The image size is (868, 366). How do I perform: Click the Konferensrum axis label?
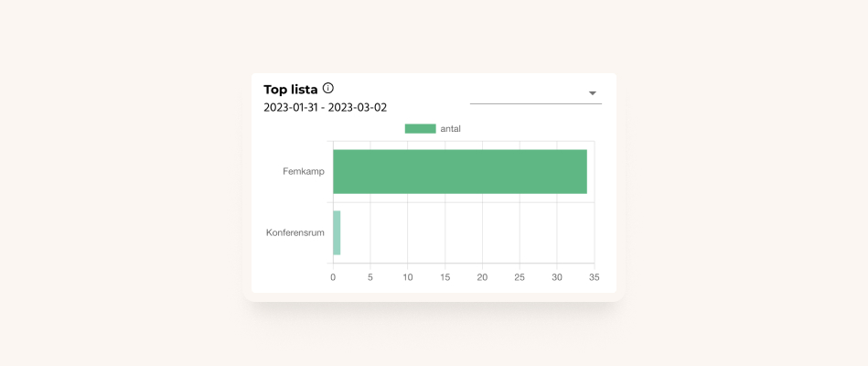(295, 232)
